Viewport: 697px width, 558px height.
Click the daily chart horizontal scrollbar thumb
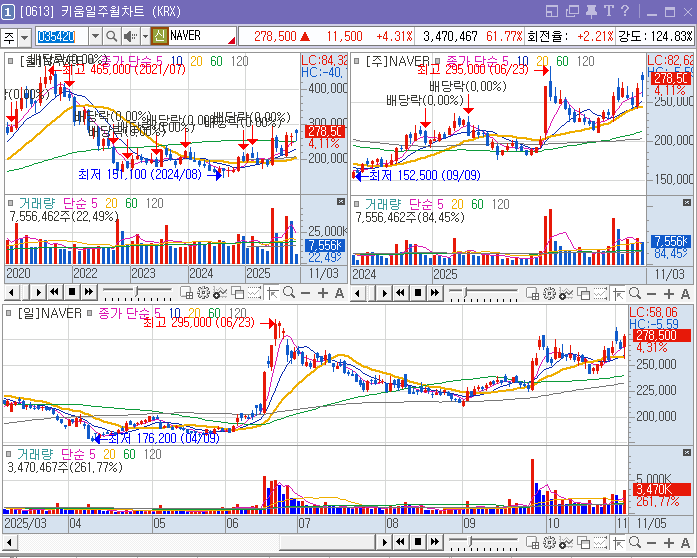click(327, 542)
